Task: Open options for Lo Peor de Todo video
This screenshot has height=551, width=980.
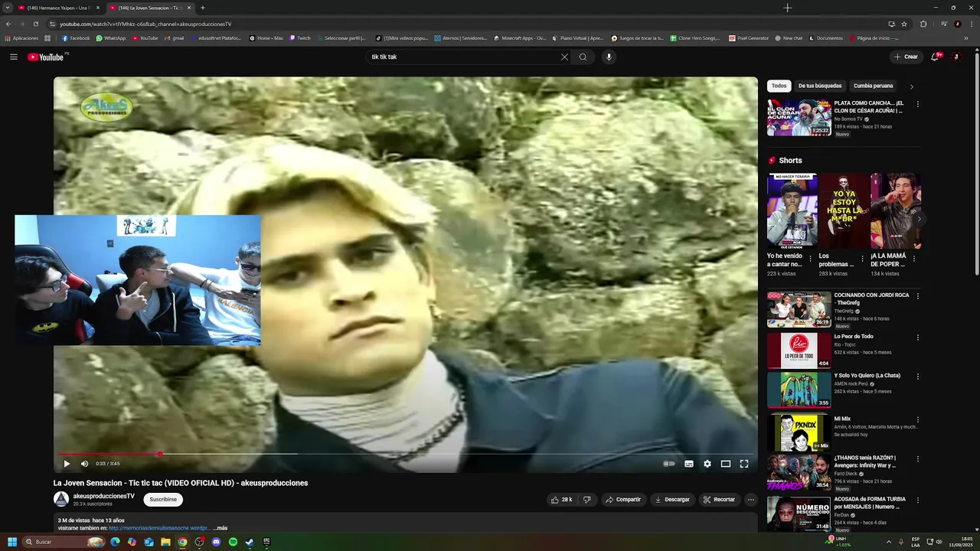Action: click(918, 337)
